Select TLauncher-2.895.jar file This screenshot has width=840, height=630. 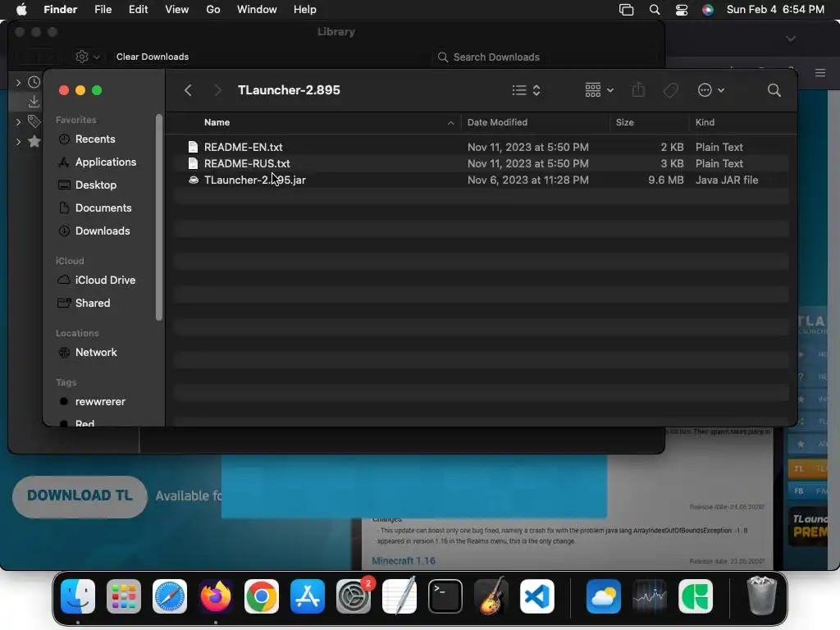pyautogui.click(x=481, y=180)
